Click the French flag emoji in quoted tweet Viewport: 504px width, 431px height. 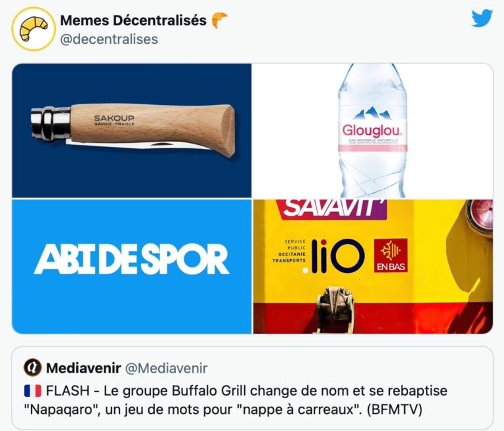tap(33, 391)
